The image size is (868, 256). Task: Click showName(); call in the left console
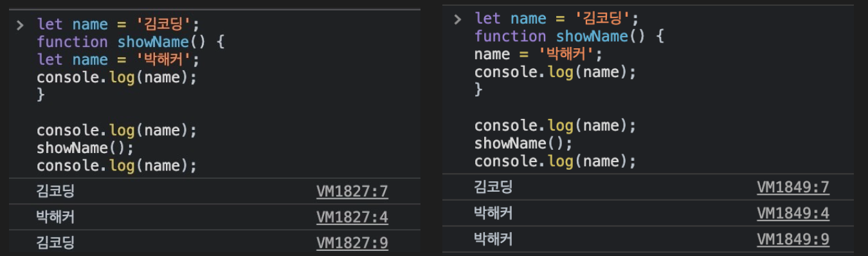(85, 148)
